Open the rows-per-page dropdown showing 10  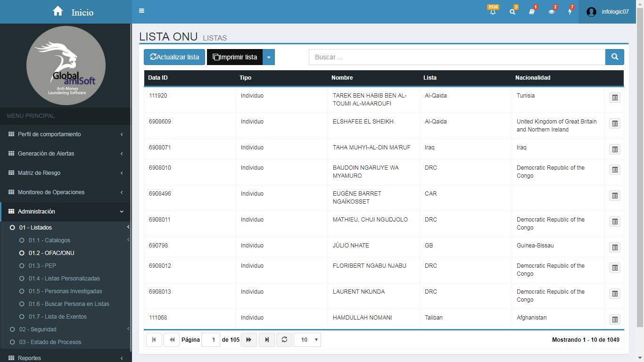pos(307,340)
